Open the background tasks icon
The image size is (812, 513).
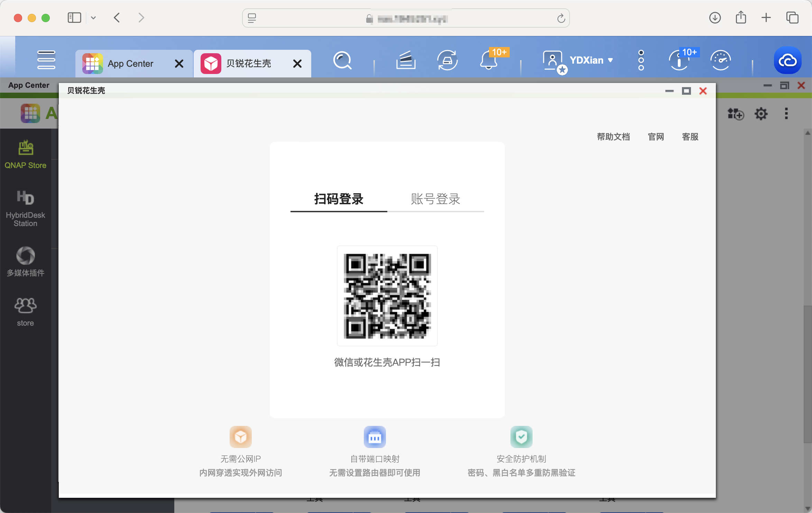click(406, 60)
